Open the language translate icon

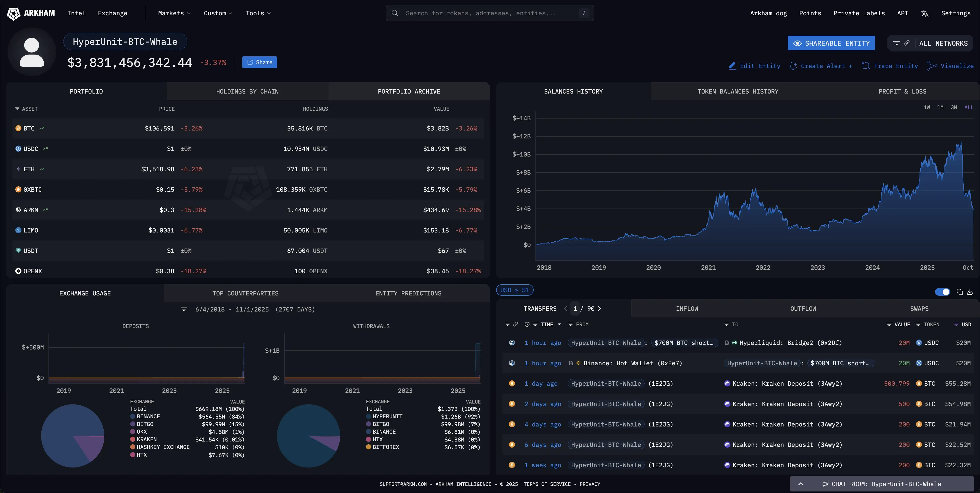pyautogui.click(x=924, y=13)
